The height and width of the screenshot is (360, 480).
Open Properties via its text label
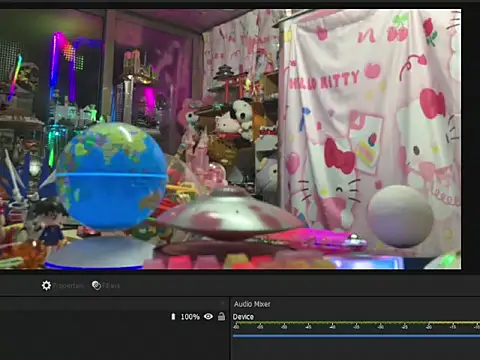click(x=68, y=286)
